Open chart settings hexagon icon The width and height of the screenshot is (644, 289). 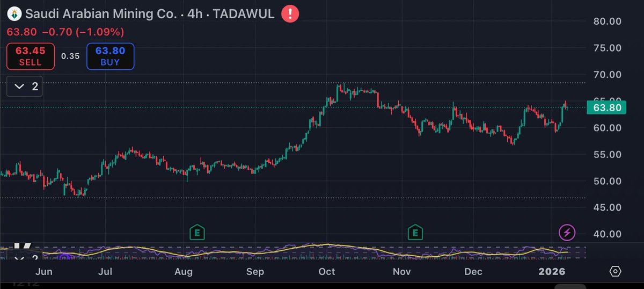coord(616,271)
